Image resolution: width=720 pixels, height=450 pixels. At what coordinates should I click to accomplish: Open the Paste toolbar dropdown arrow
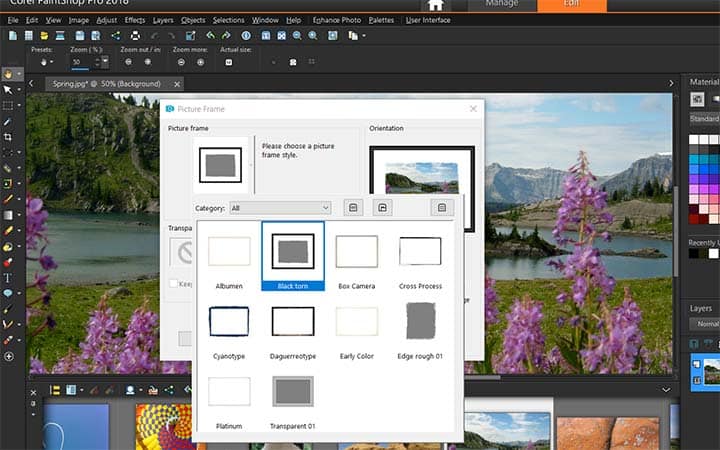click(x=364, y=36)
